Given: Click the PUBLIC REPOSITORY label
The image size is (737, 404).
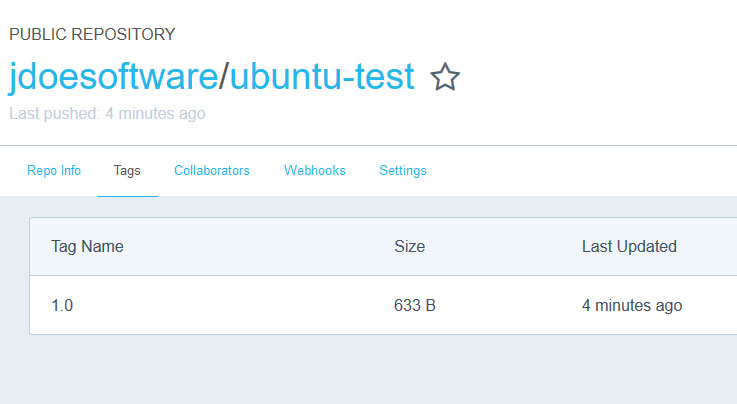Looking at the screenshot, I should pos(92,35).
